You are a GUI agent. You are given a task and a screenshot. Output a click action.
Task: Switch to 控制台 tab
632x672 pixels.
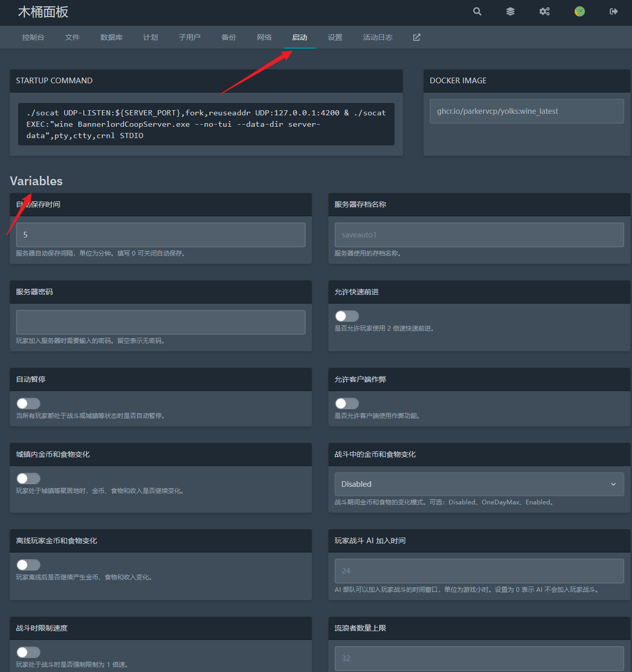point(33,37)
